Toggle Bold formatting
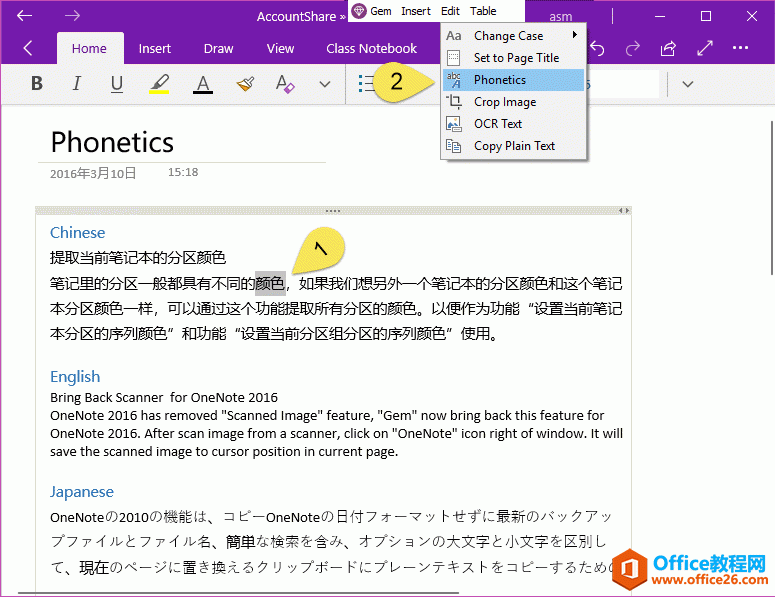775x597 pixels. click(37, 84)
